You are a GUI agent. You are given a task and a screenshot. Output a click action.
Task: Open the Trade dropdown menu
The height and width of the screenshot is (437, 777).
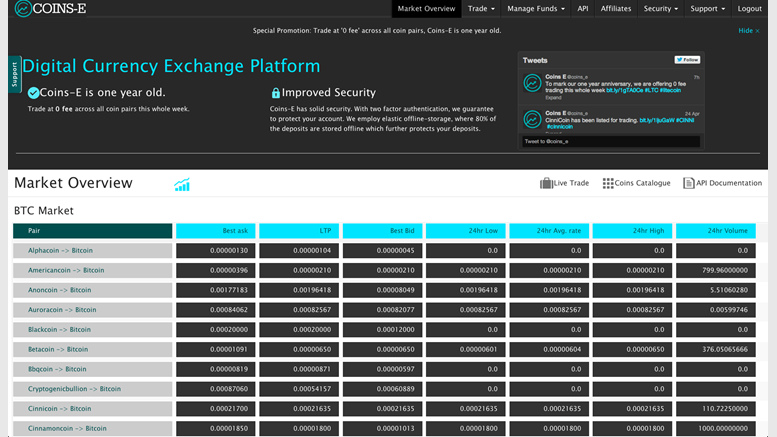pos(481,8)
